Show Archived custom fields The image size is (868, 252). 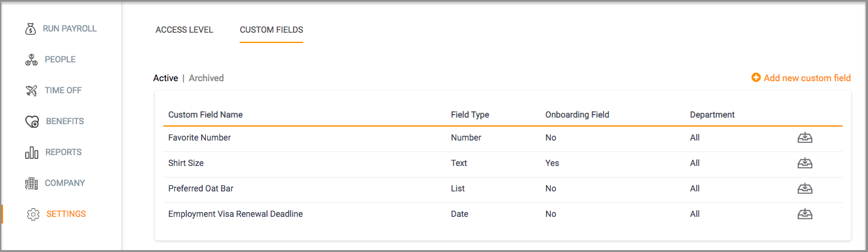click(x=206, y=78)
